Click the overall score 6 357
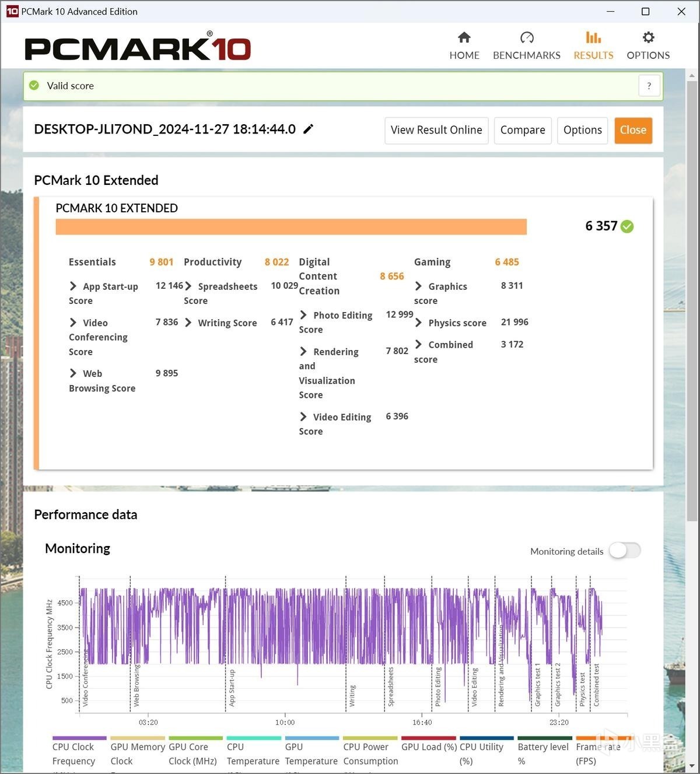Viewport: 700px width, 774px height. point(601,226)
